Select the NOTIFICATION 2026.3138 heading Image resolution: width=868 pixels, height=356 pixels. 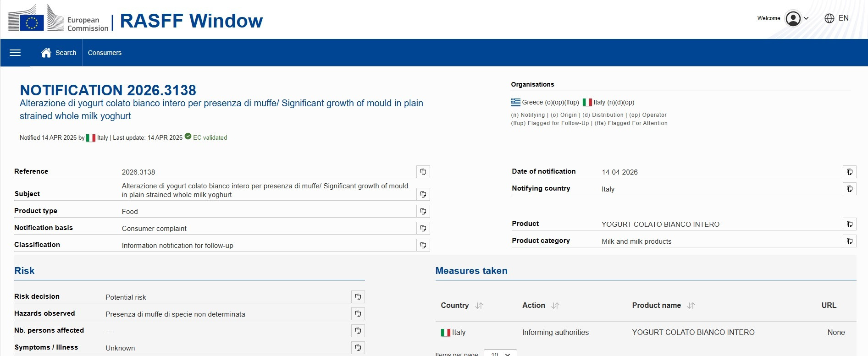click(x=108, y=90)
